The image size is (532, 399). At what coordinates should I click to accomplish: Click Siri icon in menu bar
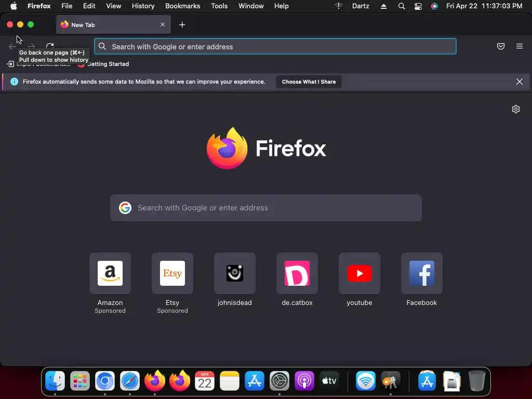(x=434, y=6)
